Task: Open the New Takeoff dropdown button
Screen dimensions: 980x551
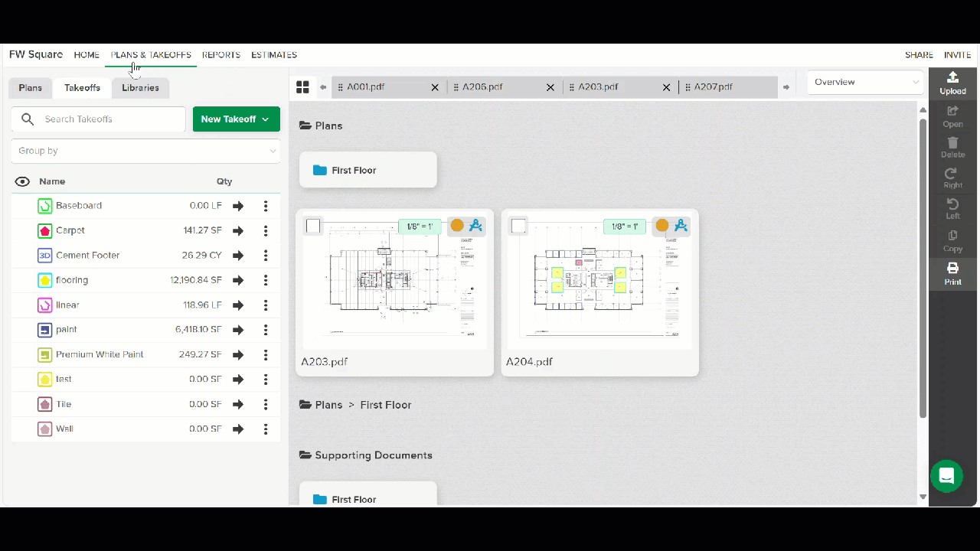Action: [236, 119]
